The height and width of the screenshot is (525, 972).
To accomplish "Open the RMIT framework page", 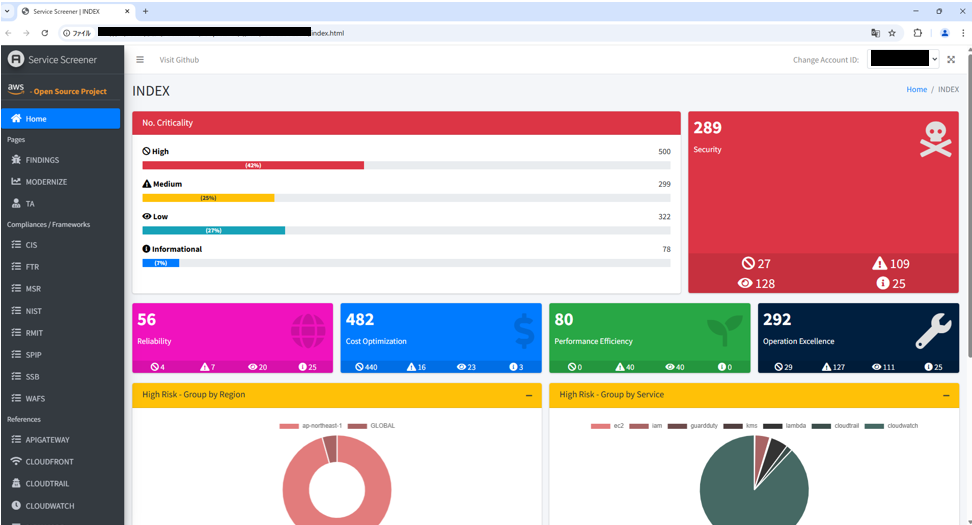I will [61, 332].
